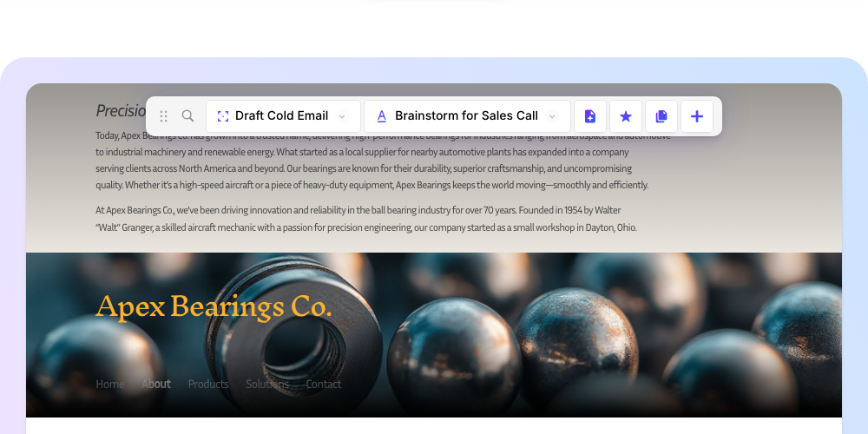868x434 pixels.
Task: Click the star favorite icon button
Action: point(626,116)
